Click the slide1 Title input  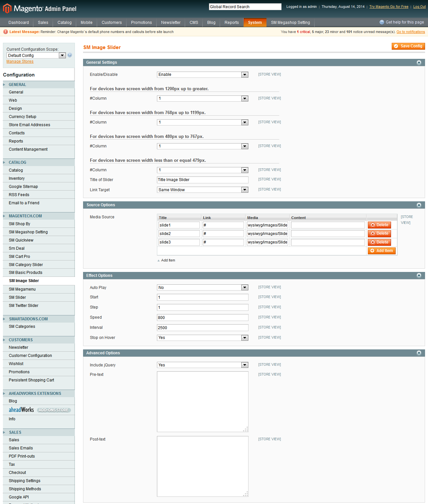[179, 225]
